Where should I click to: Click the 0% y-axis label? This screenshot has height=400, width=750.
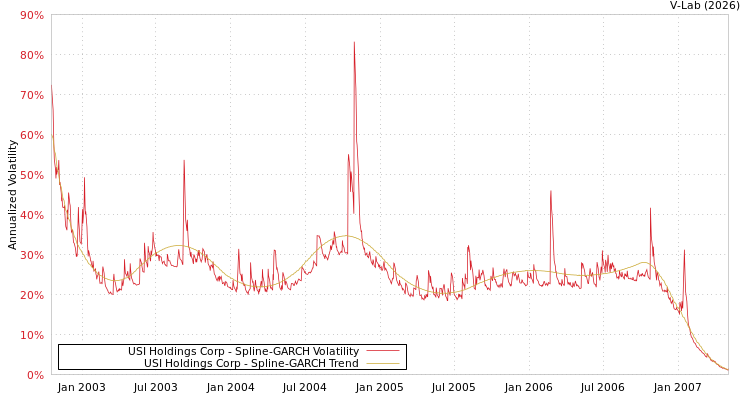tap(35, 375)
